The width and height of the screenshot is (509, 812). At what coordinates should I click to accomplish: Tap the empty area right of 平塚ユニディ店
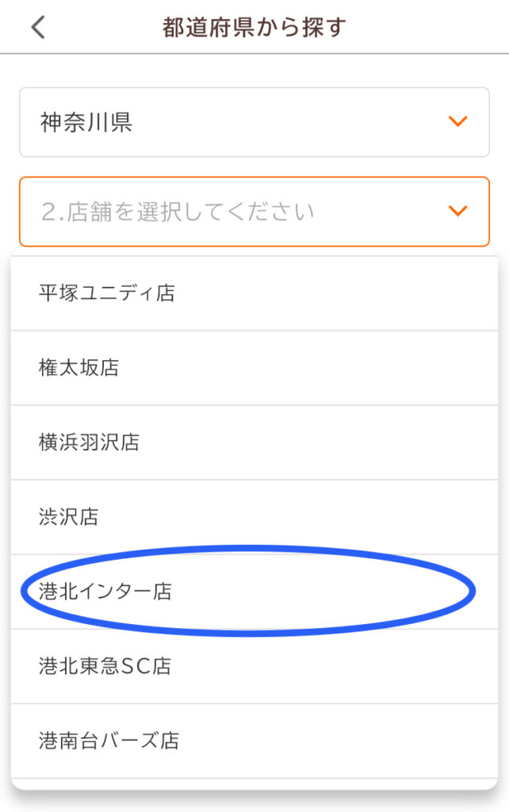[x=337, y=293]
